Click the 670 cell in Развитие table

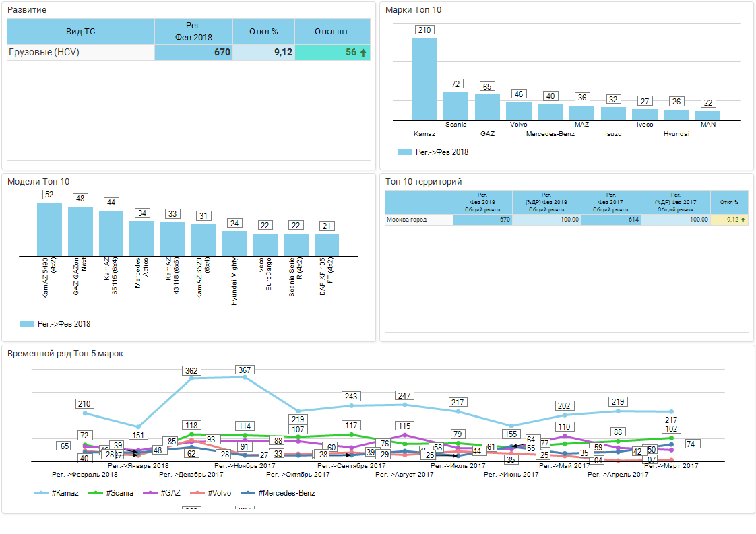pos(193,53)
